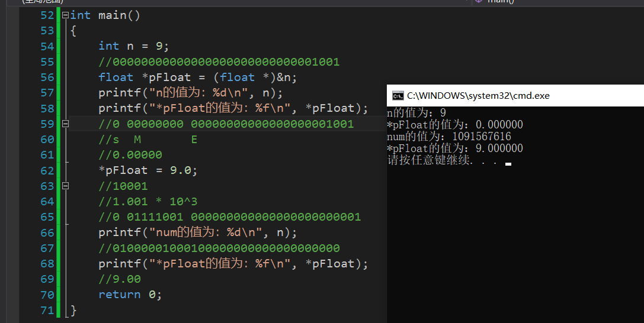Viewport: 644px width, 323px height.
Task: Click the '*pFloat = 9.0;' assignment line
Action: [148, 170]
